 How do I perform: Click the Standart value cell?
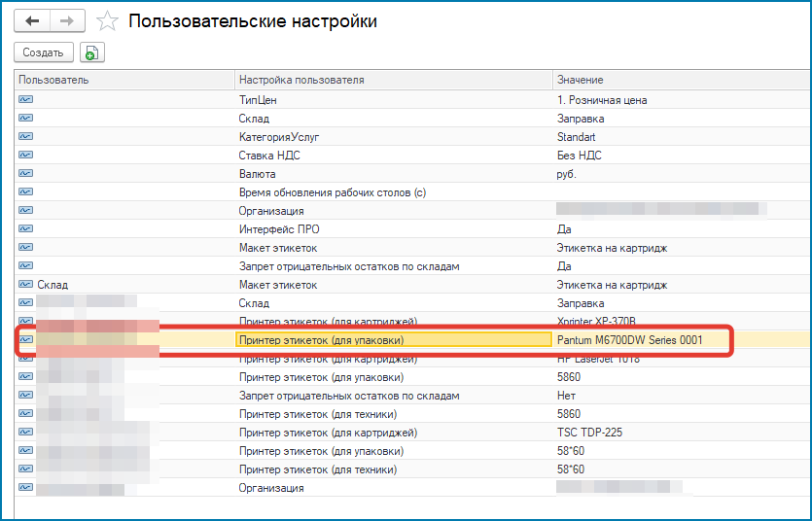[x=577, y=137]
